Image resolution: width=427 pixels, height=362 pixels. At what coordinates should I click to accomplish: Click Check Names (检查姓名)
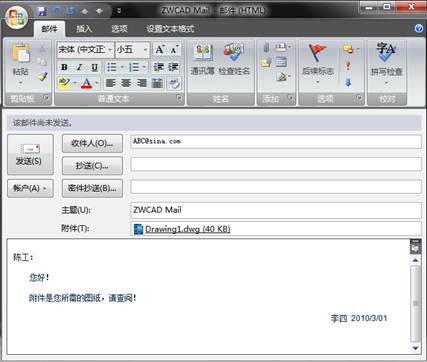[x=234, y=59]
